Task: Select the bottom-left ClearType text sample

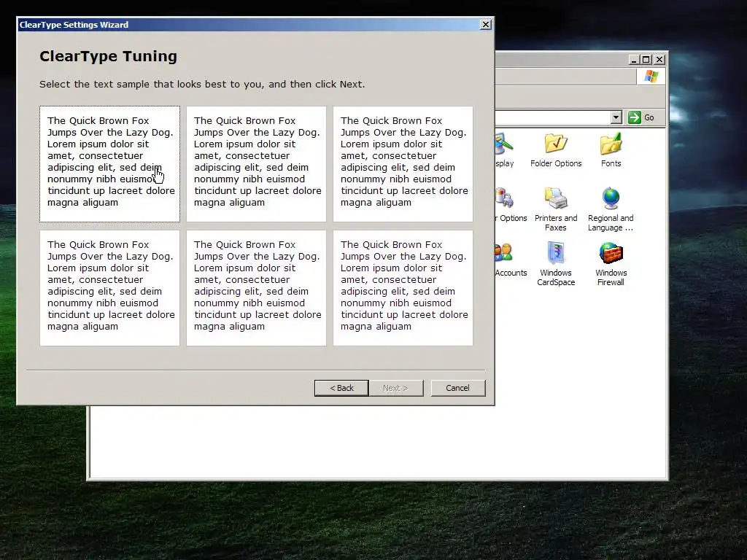Action: pos(109,287)
